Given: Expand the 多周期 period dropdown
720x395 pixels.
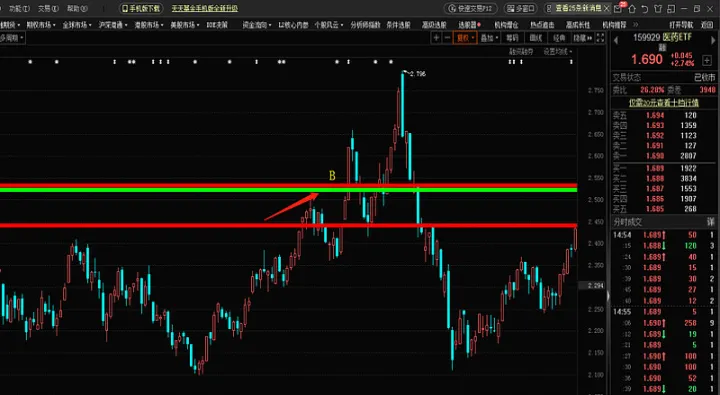Looking at the screenshot, I should [x=12, y=38].
